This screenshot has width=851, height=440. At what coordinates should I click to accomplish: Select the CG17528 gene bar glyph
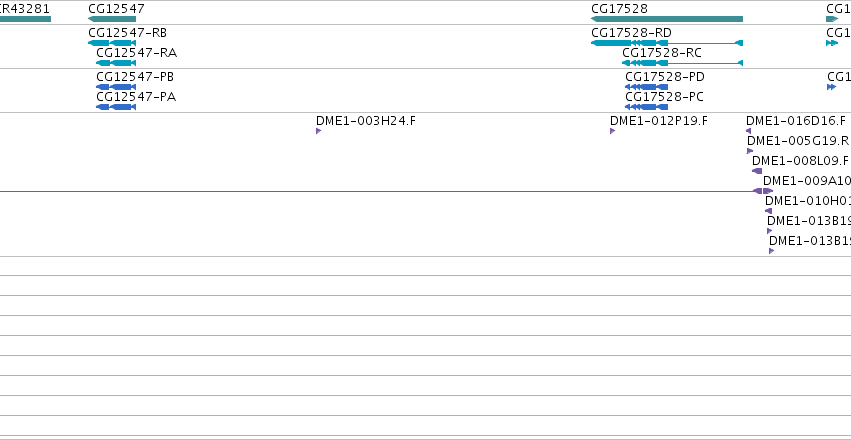coord(667,19)
